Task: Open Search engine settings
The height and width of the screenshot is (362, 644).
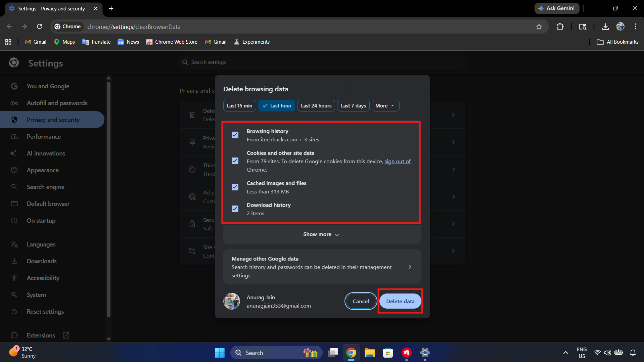Action: [x=53, y=187]
